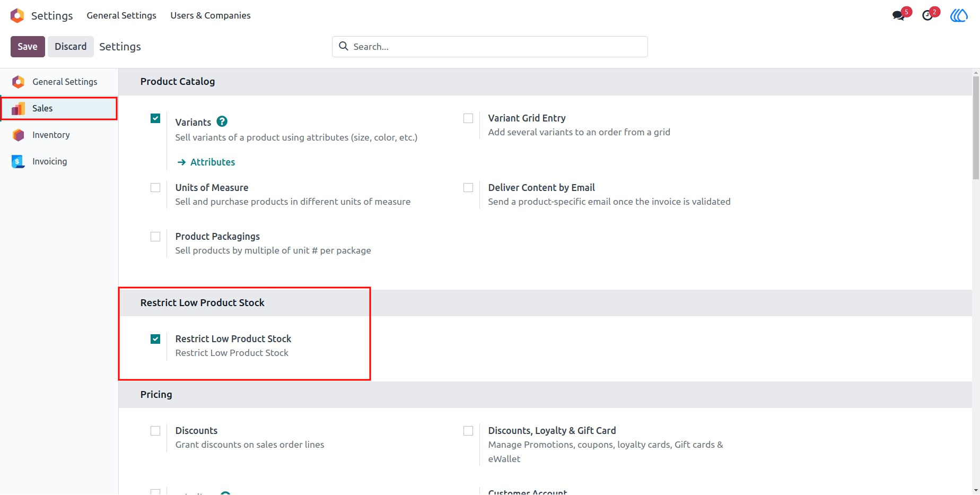Open the user avatar menu
Image resolution: width=980 pixels, height=495 pixels.
[959, 15]
